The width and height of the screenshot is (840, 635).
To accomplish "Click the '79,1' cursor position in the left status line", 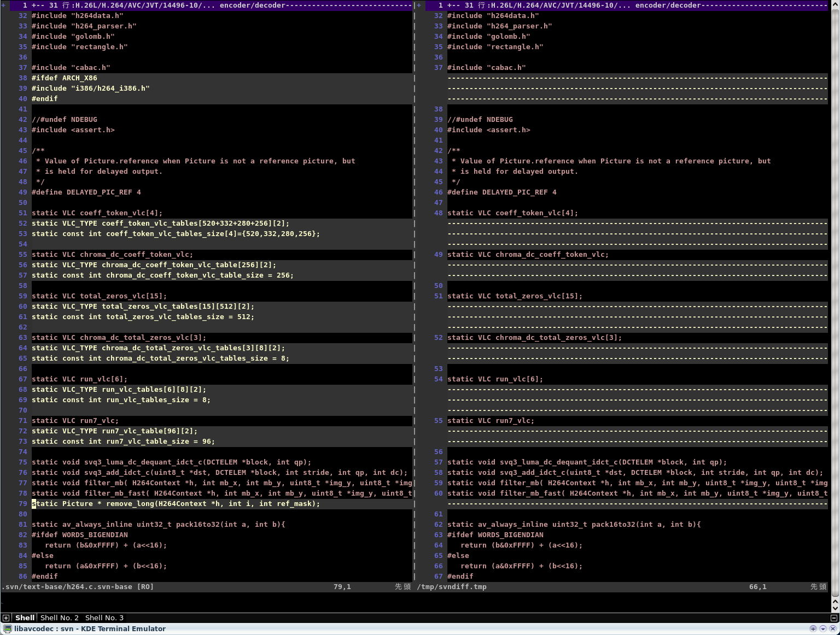I will coord(342,587).
